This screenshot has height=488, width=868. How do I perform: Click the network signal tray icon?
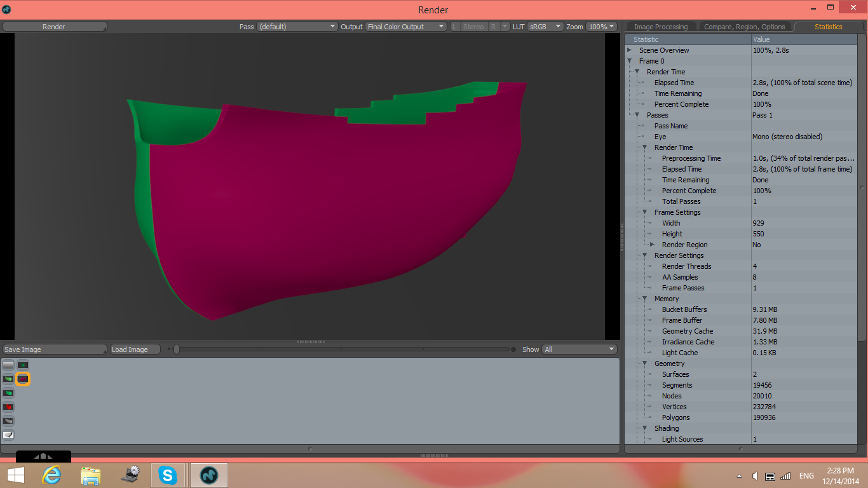(785, 476)
